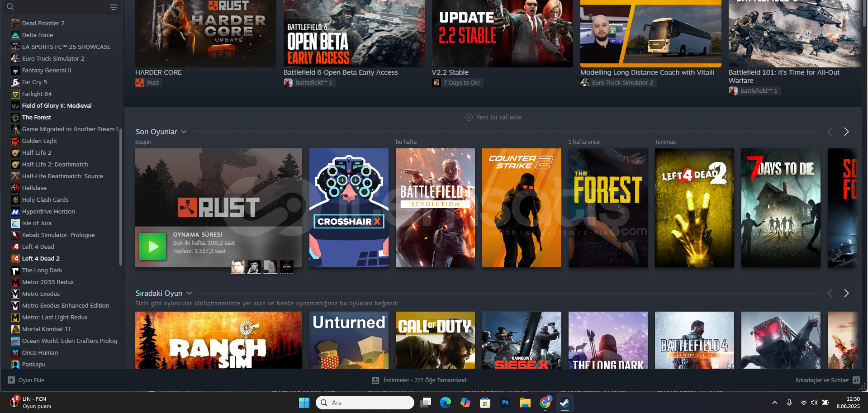Open File Explorer from taskbar
The width and height of the screenshot is (868, 413).
pos(525,403)
